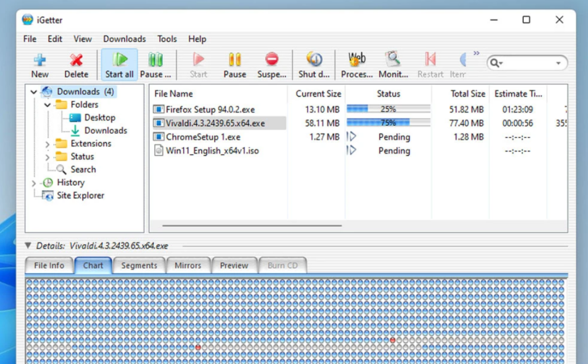The width and height of the screenshot is (588, 364).
Task: Click the file list horizontal scrollbar
Action: tap(252, 226)
